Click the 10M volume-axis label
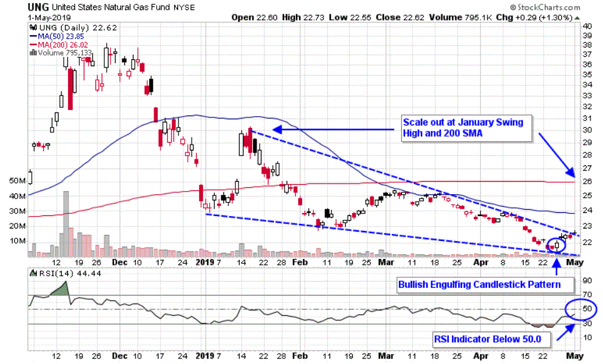Viewport: 603px width, 364px height. [17, 241]
